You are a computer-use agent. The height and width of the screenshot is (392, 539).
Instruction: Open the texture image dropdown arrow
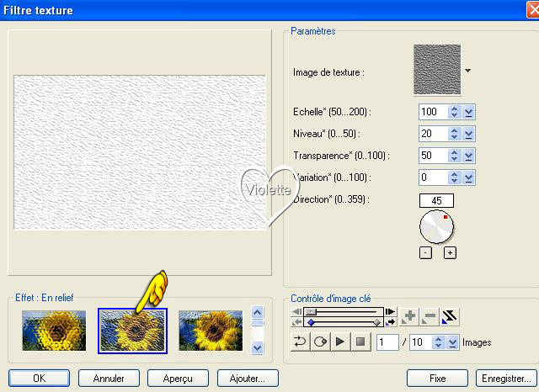(467, 72)
